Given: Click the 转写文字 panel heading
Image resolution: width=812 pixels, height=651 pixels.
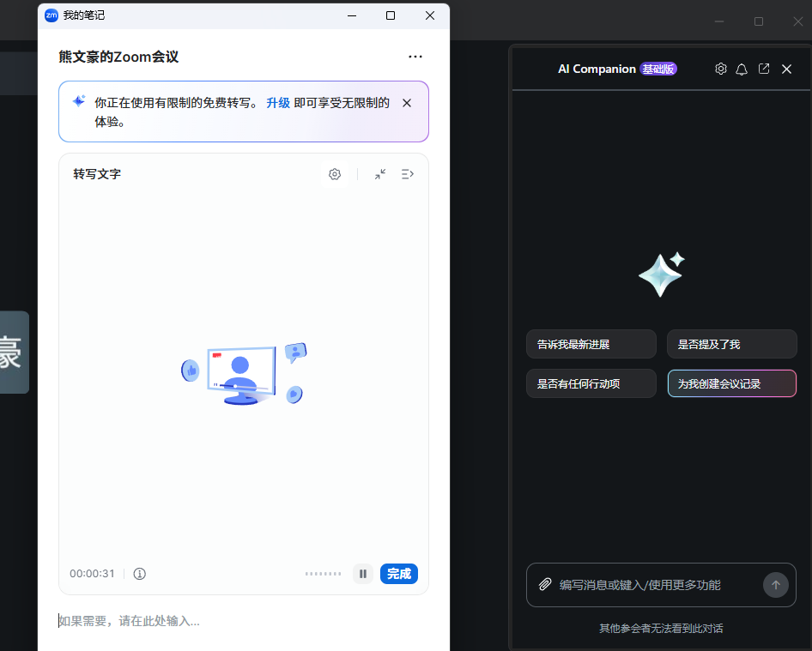Looking at the screenshot, I should point(97,174).
